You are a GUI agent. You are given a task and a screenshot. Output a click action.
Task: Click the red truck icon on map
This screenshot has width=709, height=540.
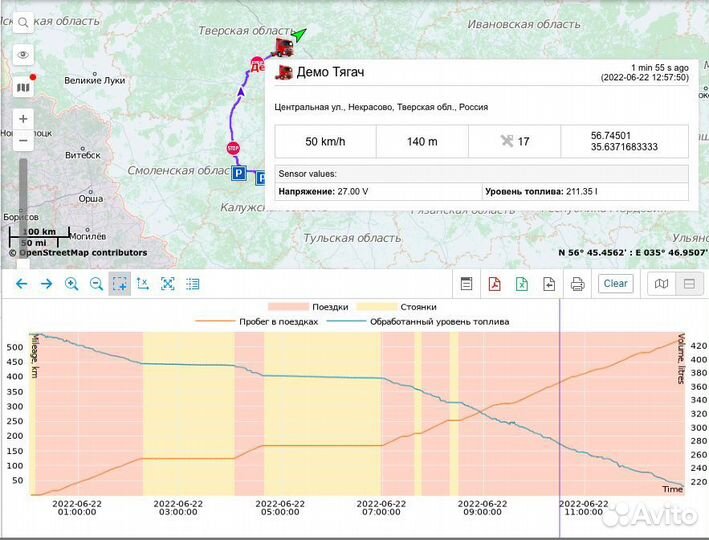pos(283,48)
